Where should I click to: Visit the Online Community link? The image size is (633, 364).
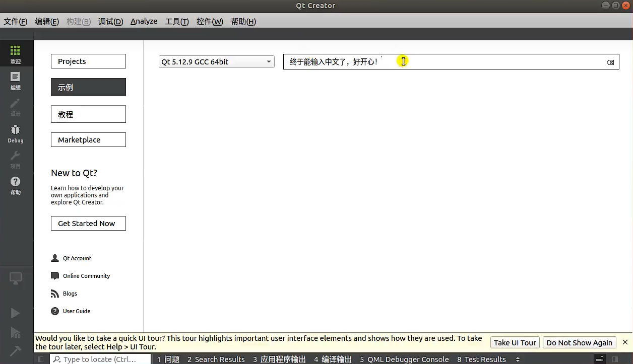pos(86,276)
